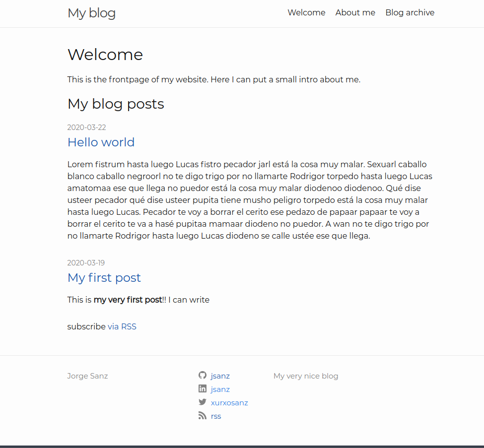
Task: Click the 2020-03-22 post date
Action: 86,128
